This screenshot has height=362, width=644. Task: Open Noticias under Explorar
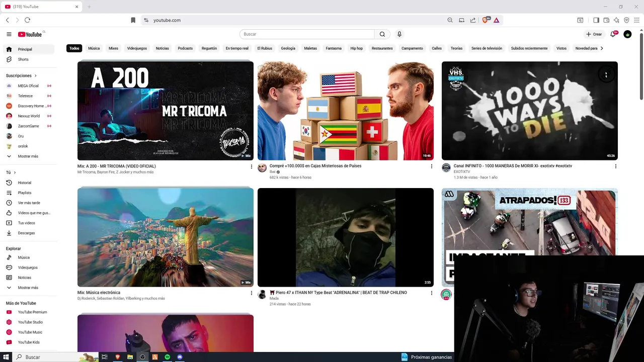pyautogui.click(x=28, y=278)
